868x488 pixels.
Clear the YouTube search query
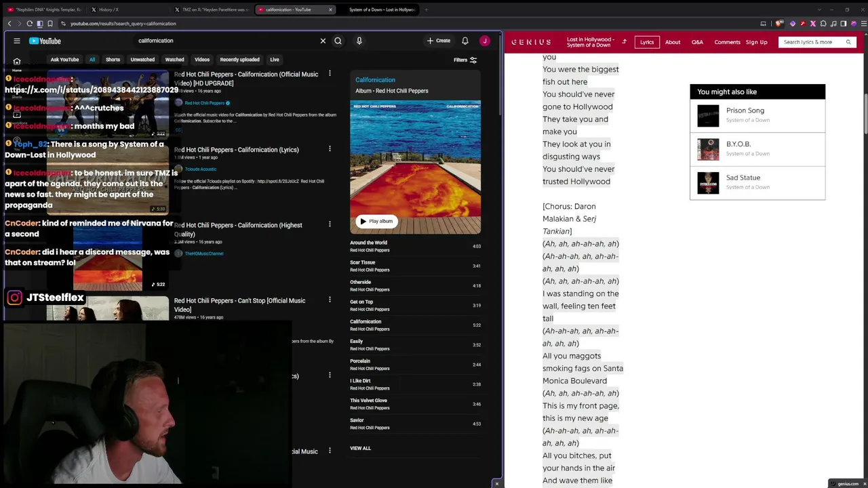pyautogui.click(x=323, y=41)
